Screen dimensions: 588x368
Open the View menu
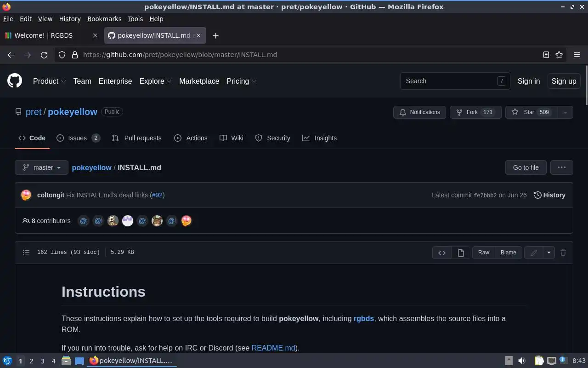(x=45, y=19)
